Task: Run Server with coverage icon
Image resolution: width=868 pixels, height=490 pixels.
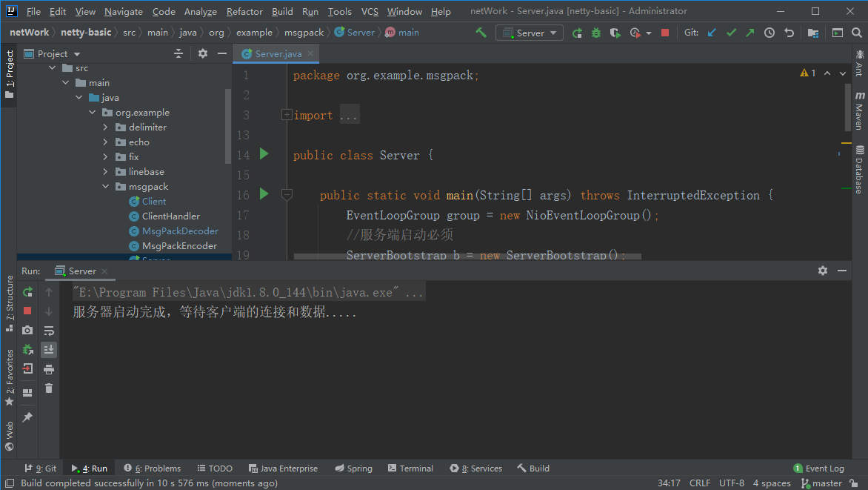Action: click(x=615, y=33)
